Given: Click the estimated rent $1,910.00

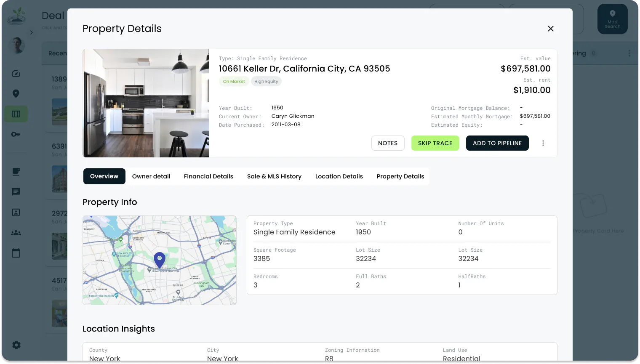Looking at the screenshot, I should 532,90.
